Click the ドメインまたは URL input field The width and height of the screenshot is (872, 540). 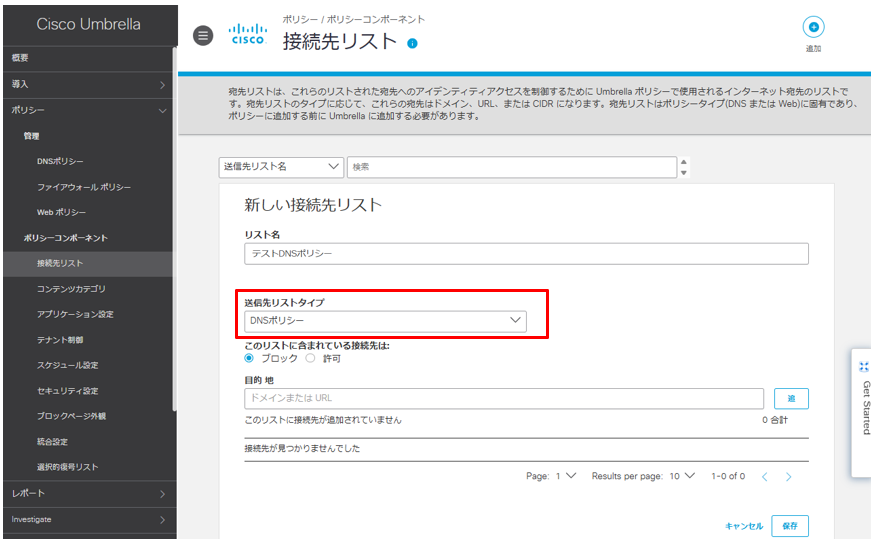(504, 399)
